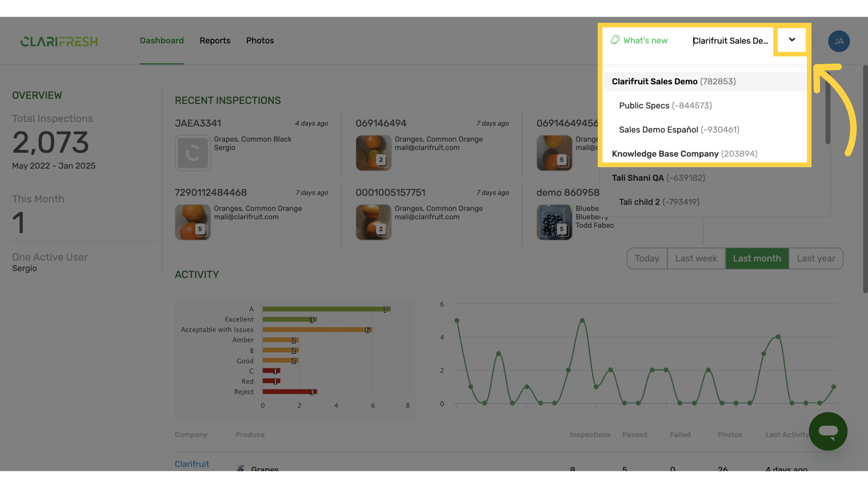Click the grapes produce icon next to Grapes
The image size is (868, 488).
(241, 468)
